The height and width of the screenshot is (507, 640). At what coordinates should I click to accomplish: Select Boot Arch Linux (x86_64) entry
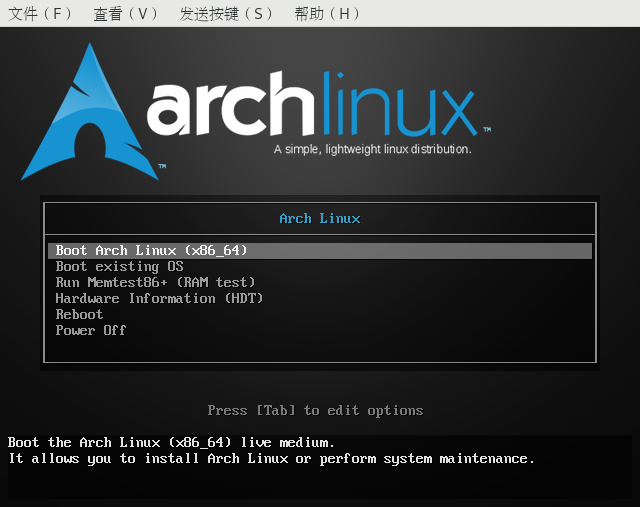click(x=320, y=251)
